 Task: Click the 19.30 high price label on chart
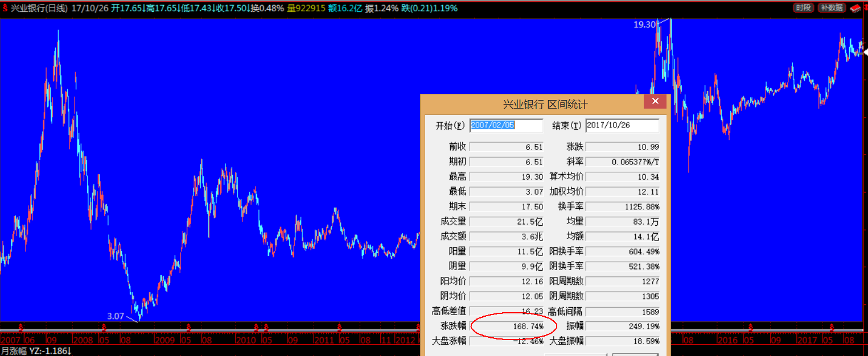click(645, 24)
